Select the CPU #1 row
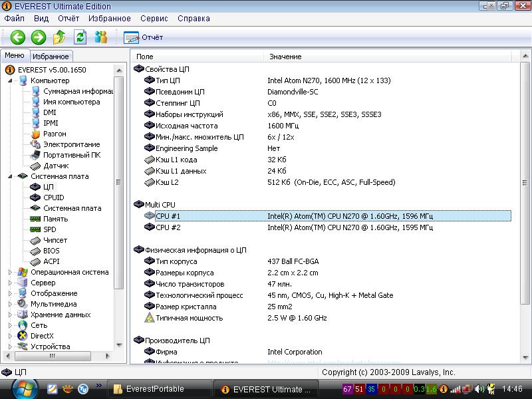Viewport: 532px width, 399px height. 327,216
